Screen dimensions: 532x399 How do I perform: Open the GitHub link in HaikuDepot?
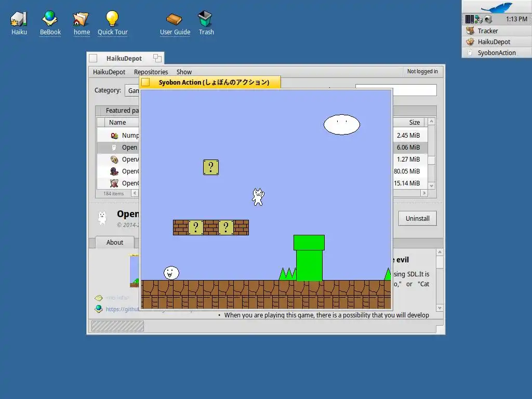click(122, 309)
